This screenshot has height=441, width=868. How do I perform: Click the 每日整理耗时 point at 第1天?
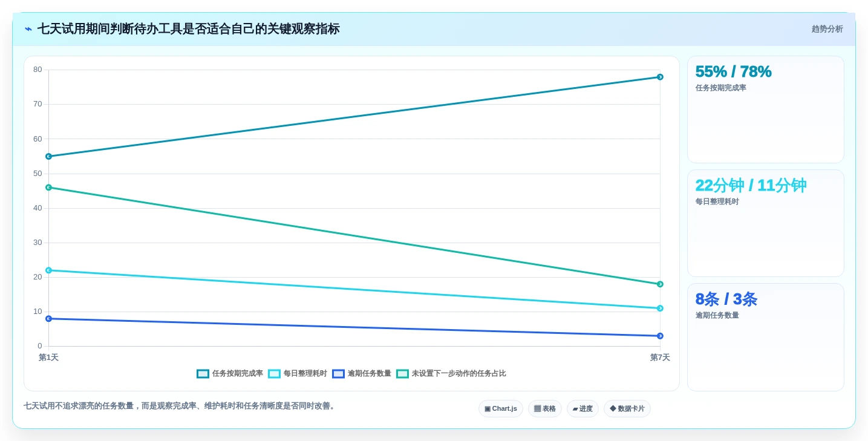[49, 270]
